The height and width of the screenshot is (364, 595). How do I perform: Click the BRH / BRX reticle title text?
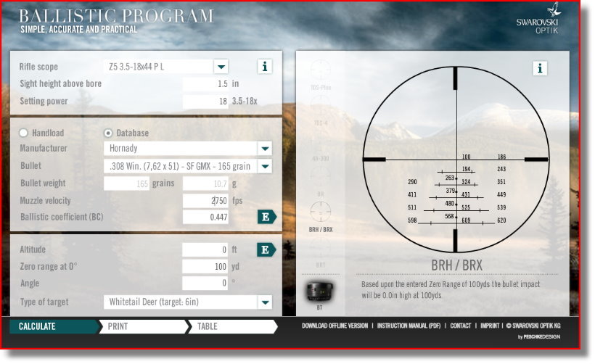point(456,265)
